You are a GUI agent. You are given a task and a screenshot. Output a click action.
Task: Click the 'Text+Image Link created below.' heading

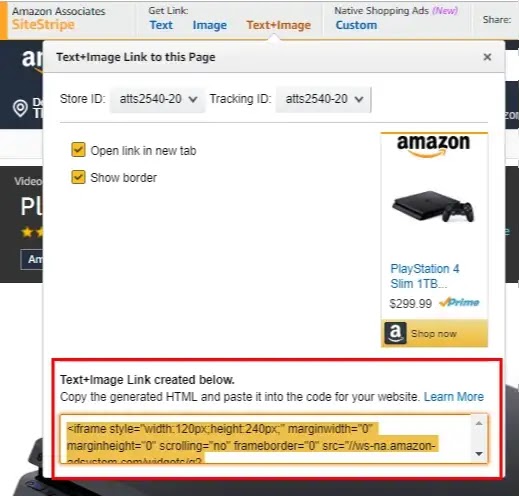(147, 380)
